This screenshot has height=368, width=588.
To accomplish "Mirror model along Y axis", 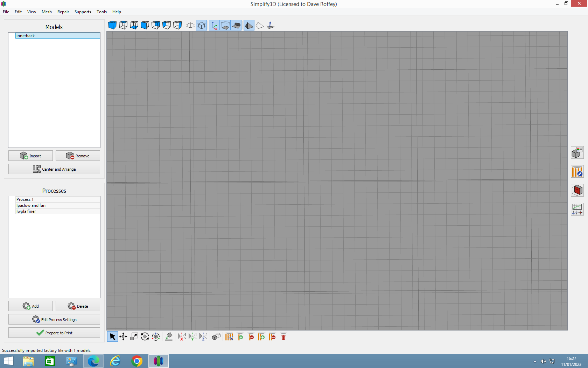I will (x=192, y=337).
